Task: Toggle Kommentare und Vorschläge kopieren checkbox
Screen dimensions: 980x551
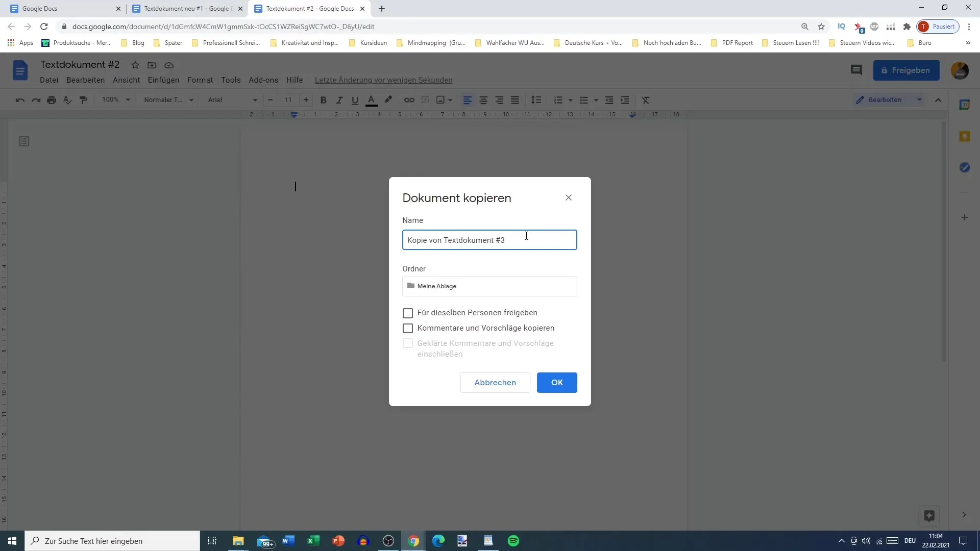Action: [x=408, y=329]
